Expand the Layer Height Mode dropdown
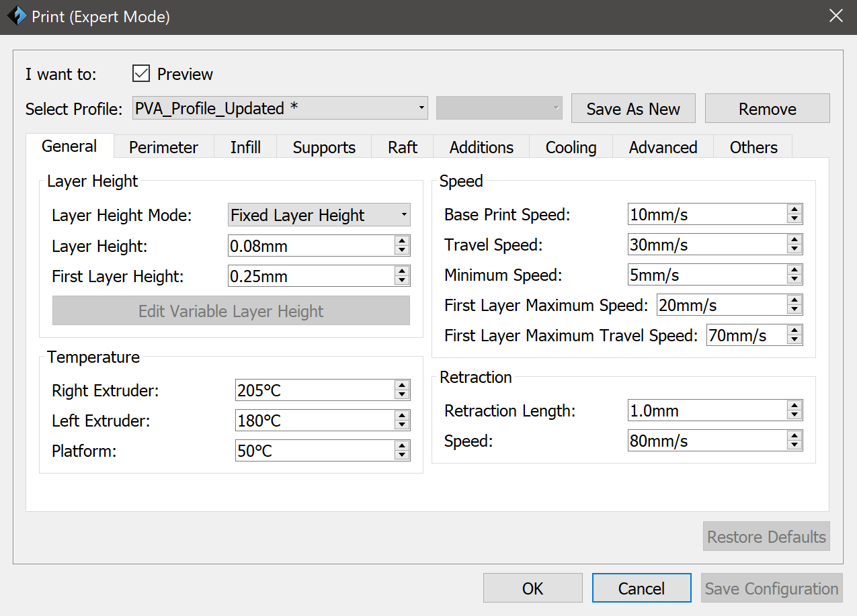The image size is (857, 616). [319, 216]
